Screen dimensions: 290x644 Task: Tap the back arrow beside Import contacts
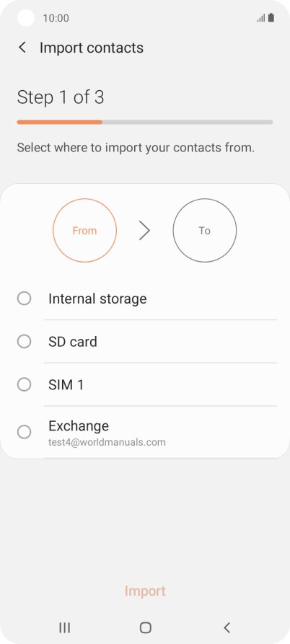click(x=22, y=48)
